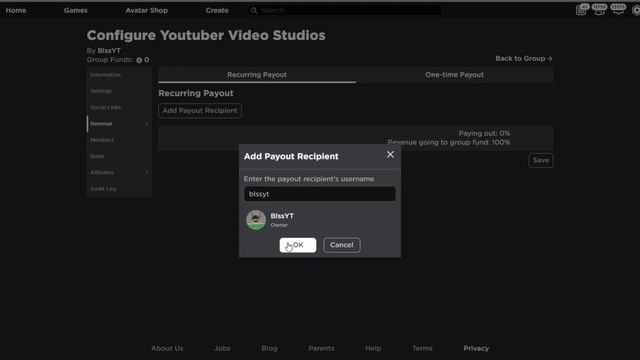This screenshot has height=360, width=640.
Task: Open the Audit Log sidebar section
Action: 103,189
